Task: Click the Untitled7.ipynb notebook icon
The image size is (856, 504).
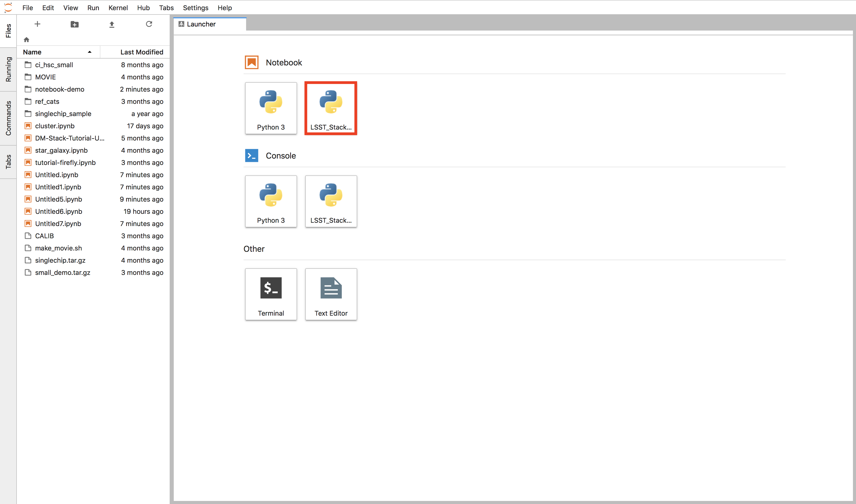Action: pyautogui.click(x=28, y=223)
